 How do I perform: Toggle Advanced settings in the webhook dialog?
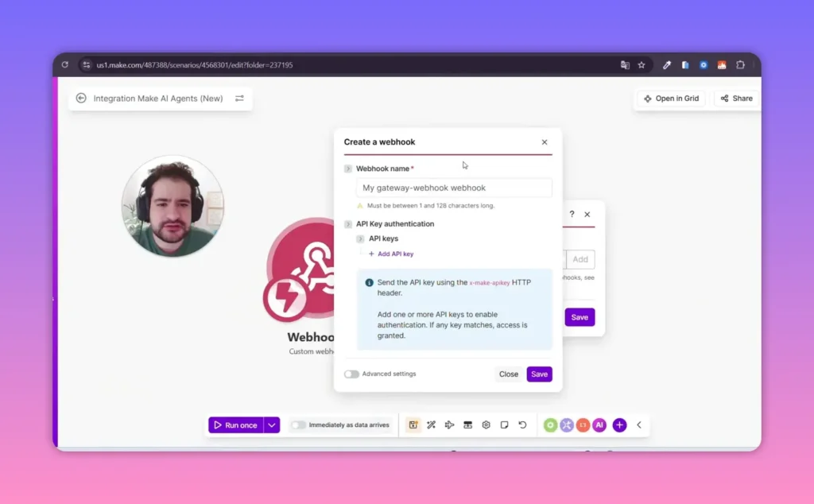351,374
